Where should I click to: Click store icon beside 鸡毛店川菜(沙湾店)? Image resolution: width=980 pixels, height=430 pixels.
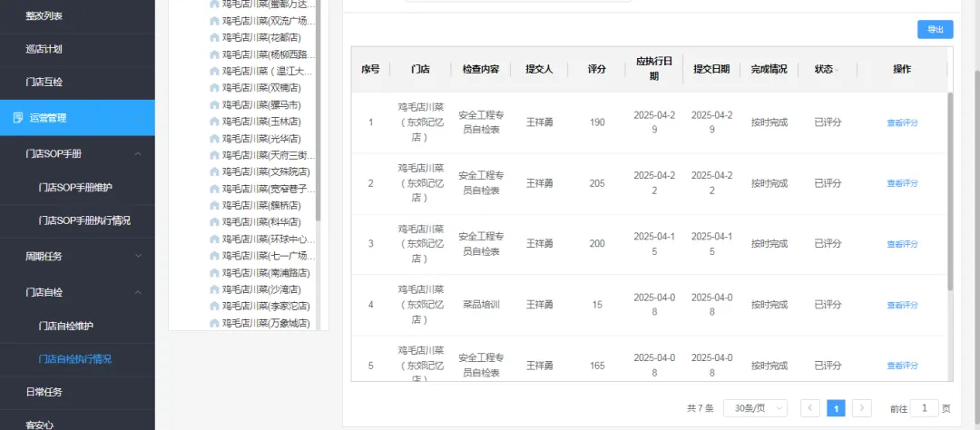214,289
